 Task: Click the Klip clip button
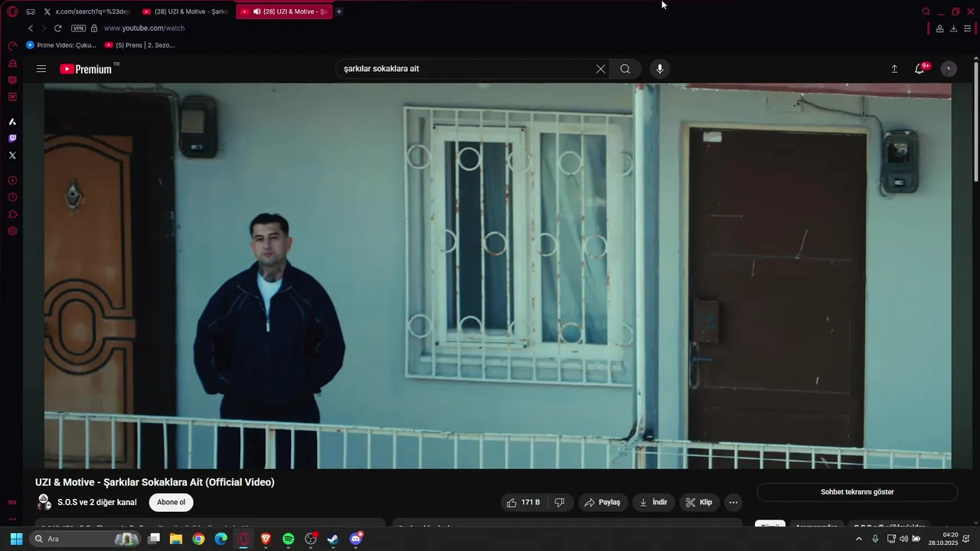click(x=699, y=503)
